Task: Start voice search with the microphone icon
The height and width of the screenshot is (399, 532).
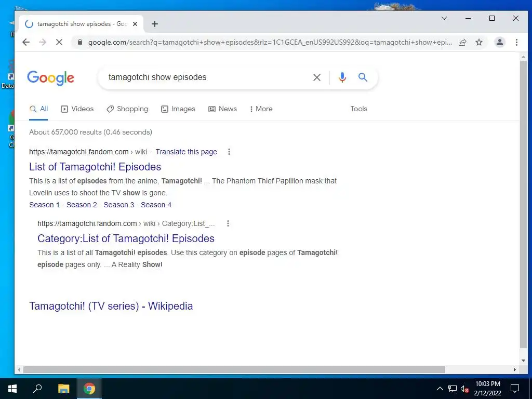Action: click(342, 77)
